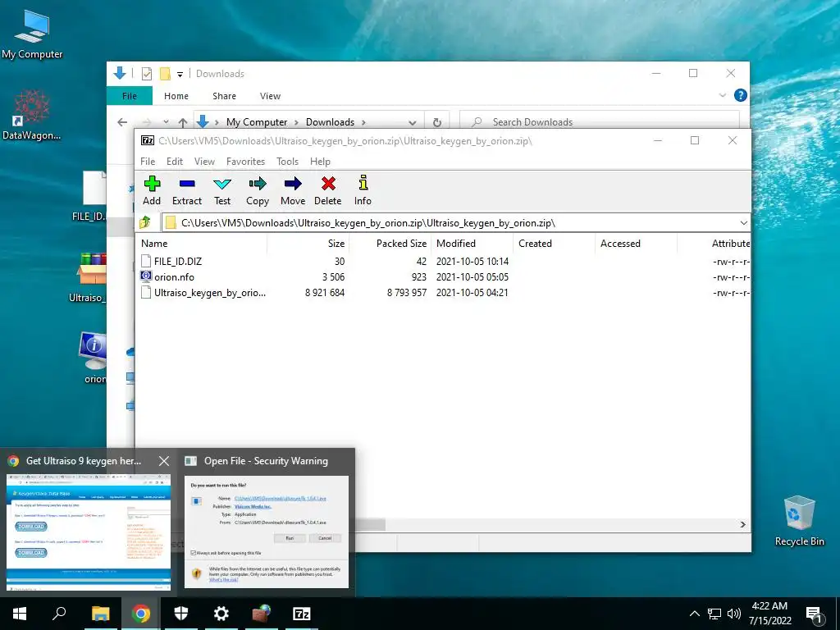The image size is (840, 630).
Task: Open the View ribbon tab in Explorer
Action: click(x=270, y=96)
